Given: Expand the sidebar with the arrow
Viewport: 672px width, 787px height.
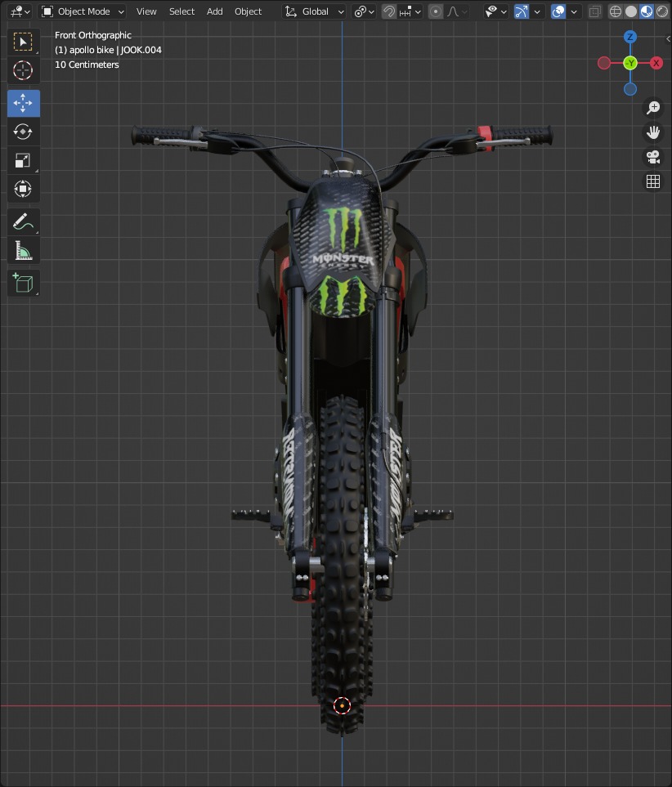Looking at the screenshot, I should (x=667, y=38).
